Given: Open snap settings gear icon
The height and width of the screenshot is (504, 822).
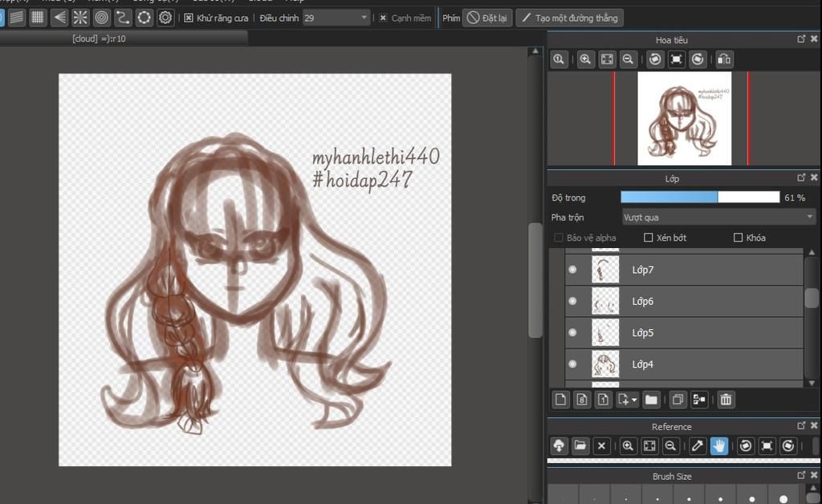Looking at the screenshot, I should coord(165,18).
